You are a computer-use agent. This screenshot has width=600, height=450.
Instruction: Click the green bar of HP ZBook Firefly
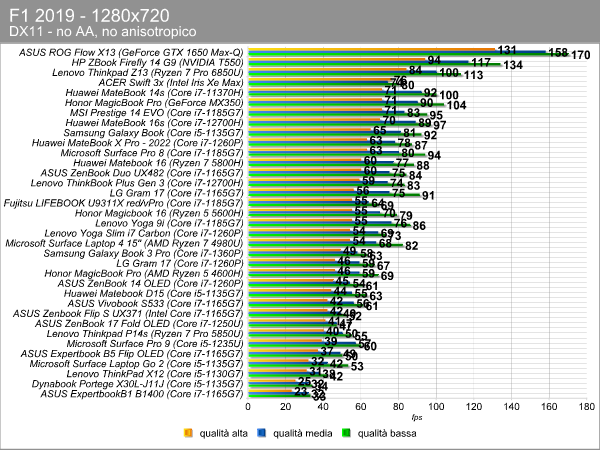click(x=374, y=65)
